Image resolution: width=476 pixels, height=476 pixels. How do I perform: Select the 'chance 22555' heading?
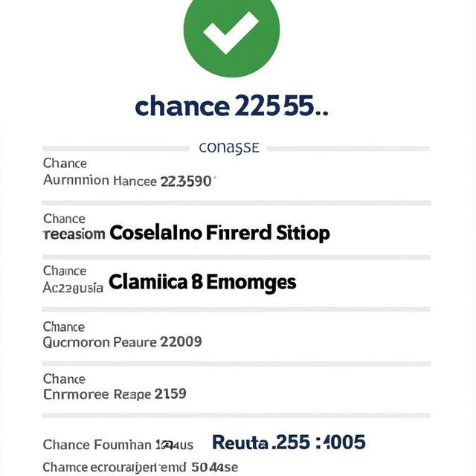231,106
